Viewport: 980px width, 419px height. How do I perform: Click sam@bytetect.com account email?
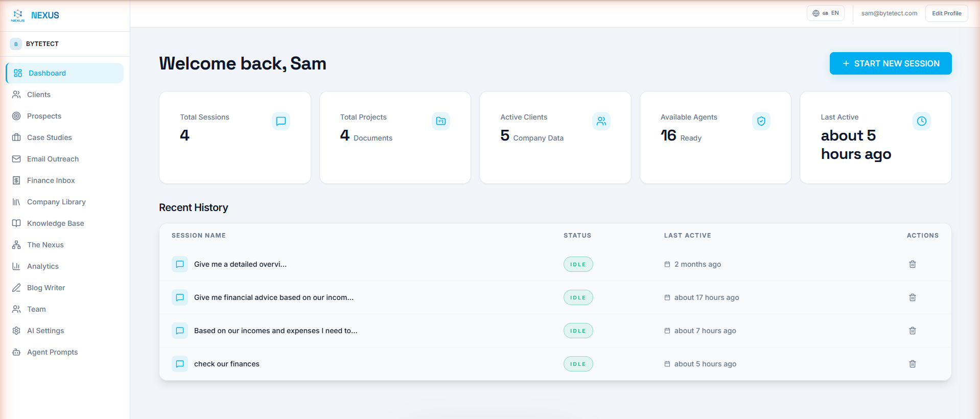(x=889, y=13)
